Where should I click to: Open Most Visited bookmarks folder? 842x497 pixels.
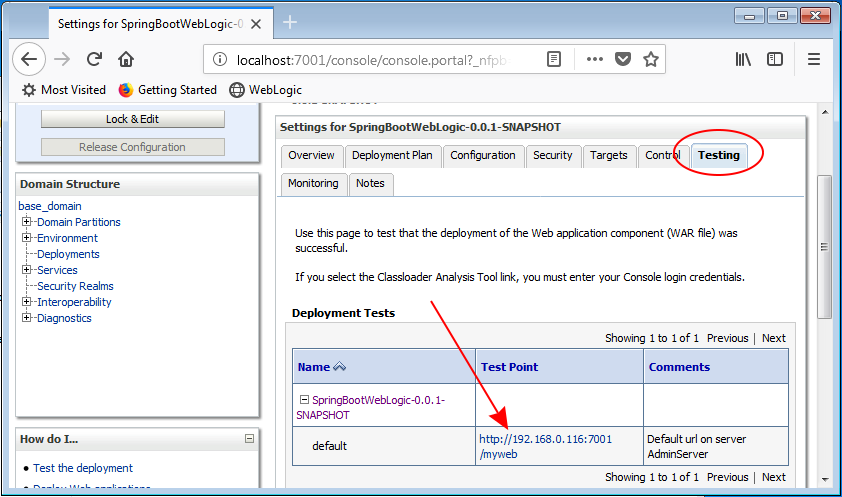[64, 90]
